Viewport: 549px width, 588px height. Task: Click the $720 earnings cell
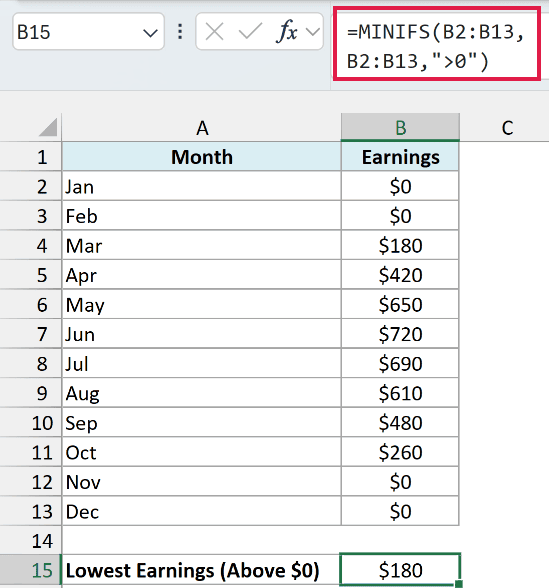point(400,334)
